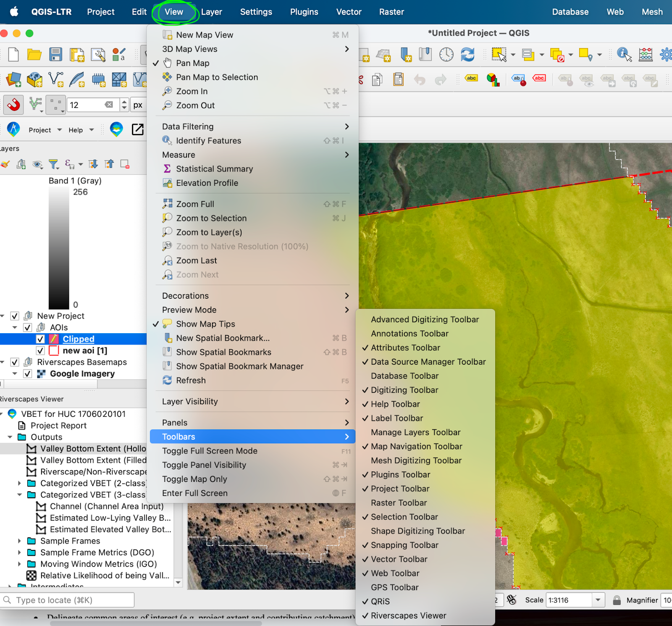Expand Moving Window Metrics (IGO) folder
Screen dimensions: 672x626
[19, 564]
